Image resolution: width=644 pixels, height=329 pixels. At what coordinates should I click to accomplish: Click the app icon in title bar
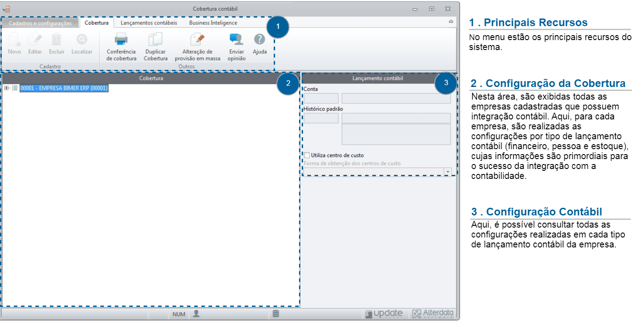[x=6, y=9]
